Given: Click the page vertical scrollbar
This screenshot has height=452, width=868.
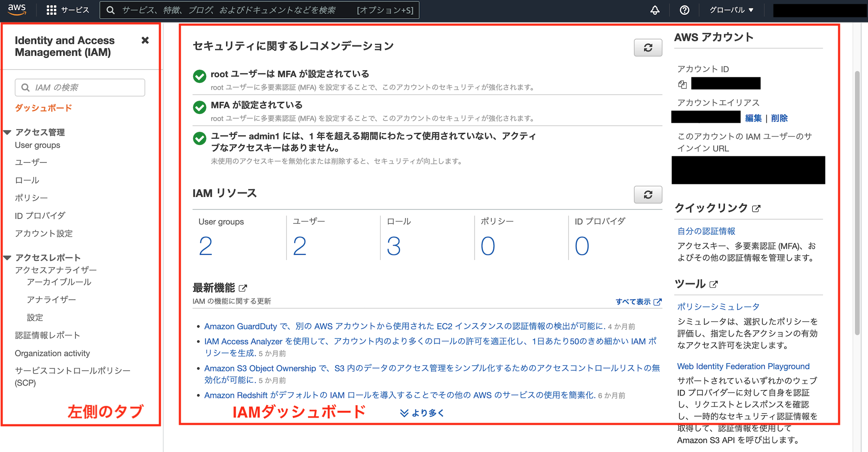Looking at the screenshot, I should pos(857,203).
